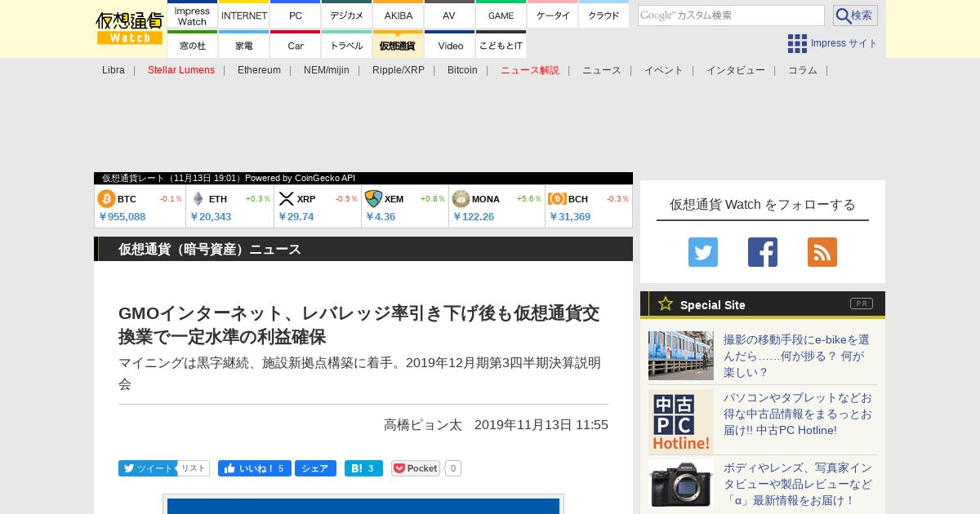Bookmark article with Hatena B! button
This screenshot has height=514, width=980.
tap(363, 468)
